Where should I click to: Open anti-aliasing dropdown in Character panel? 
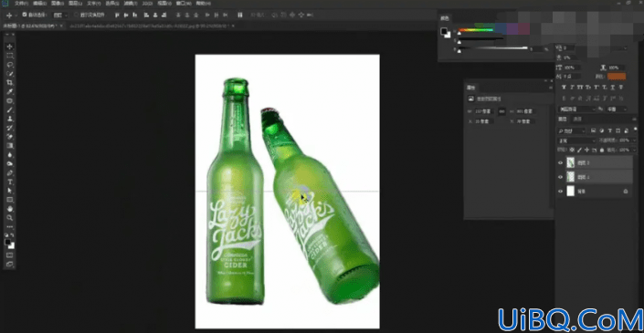(x=617, y=109)
